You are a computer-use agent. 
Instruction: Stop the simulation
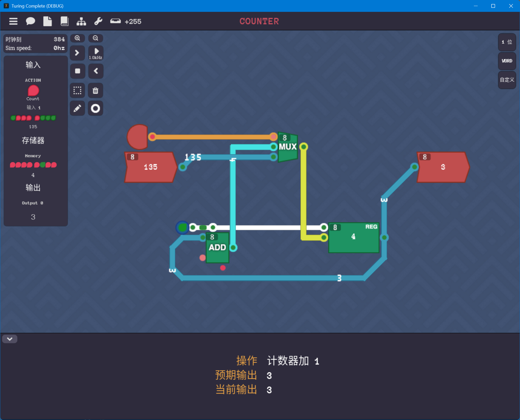(77, 71)
